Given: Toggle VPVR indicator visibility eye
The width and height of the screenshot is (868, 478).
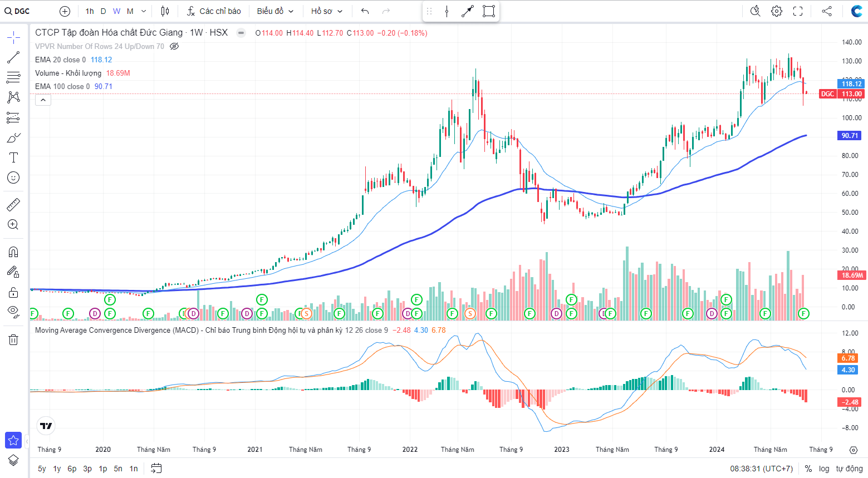Looking at the screenshot, I should pos(174,46).
